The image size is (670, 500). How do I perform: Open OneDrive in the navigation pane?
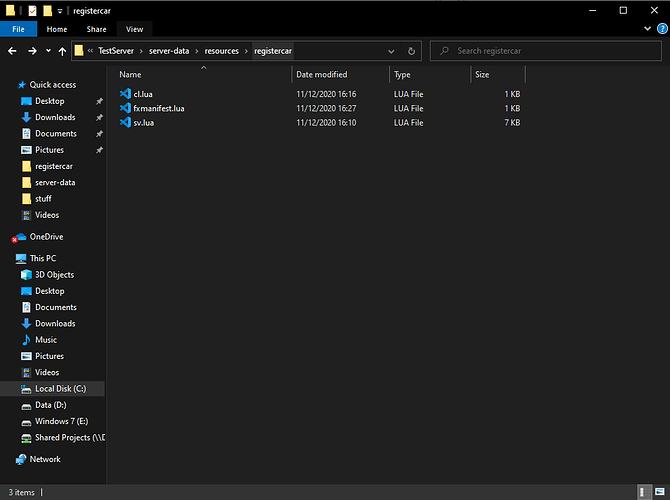(46, 237)
